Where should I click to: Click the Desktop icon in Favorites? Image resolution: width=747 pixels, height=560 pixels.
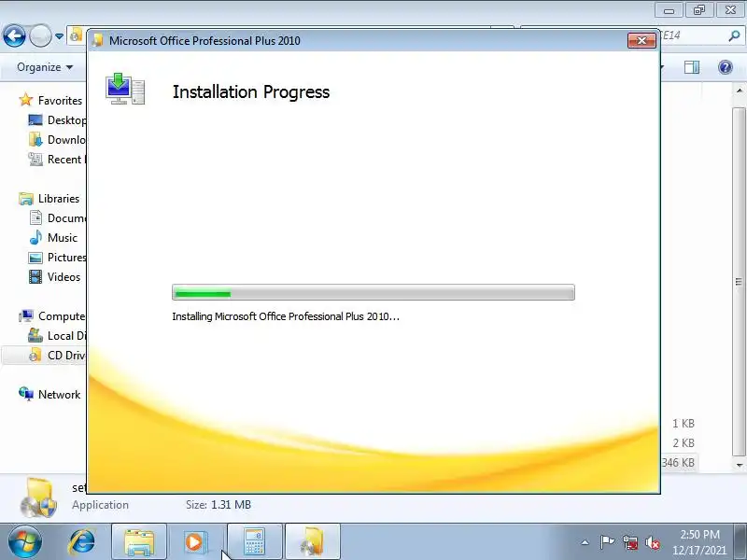[35, 120]
